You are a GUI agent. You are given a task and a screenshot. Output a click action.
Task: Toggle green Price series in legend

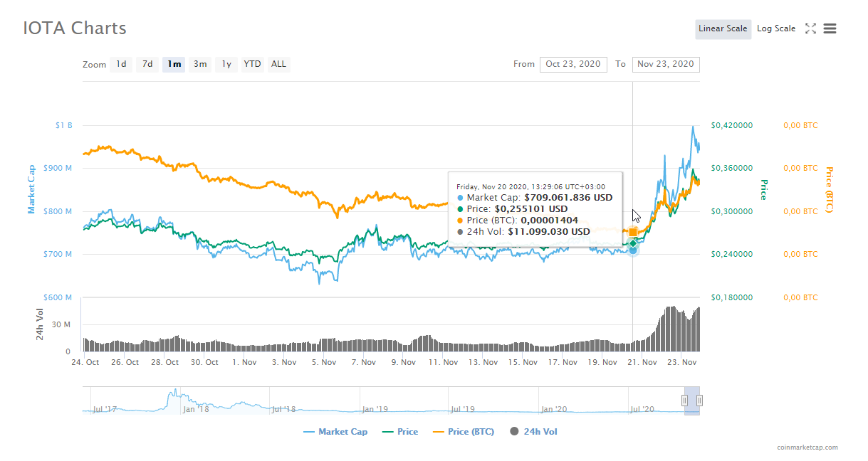(400, 432)
